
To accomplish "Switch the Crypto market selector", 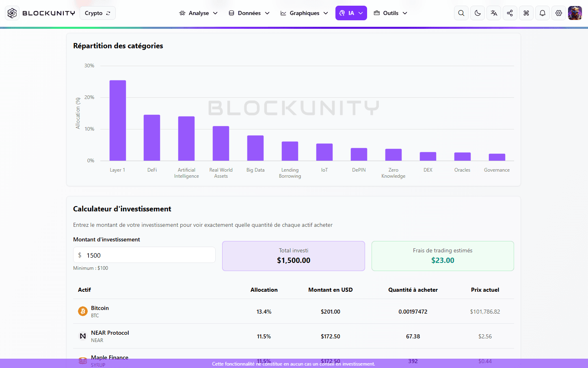I will tap(97, 13).
